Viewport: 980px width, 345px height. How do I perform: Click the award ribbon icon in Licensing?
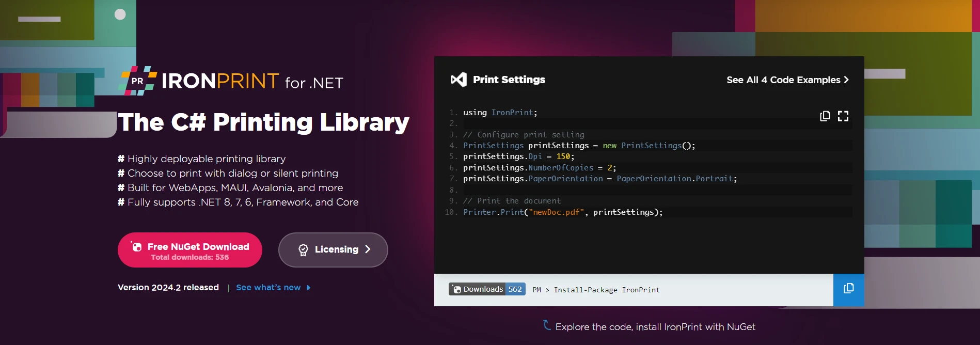pos(304,250)
